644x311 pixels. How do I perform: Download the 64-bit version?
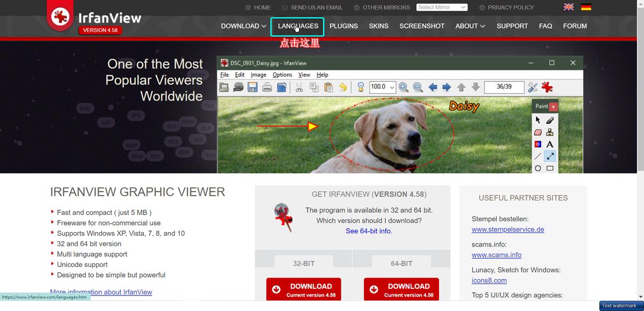401,290
